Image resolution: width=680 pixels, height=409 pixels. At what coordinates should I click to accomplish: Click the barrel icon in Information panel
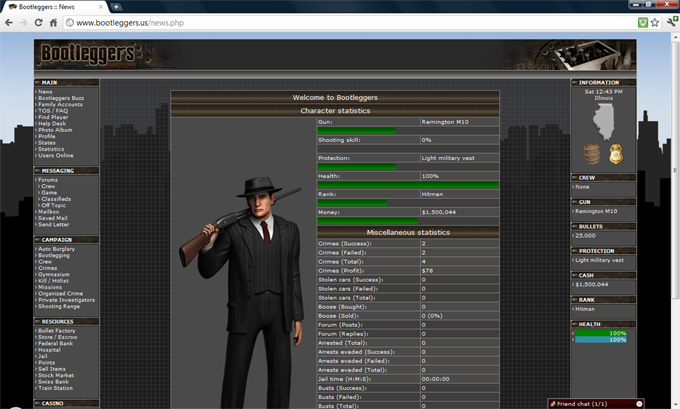591,153
